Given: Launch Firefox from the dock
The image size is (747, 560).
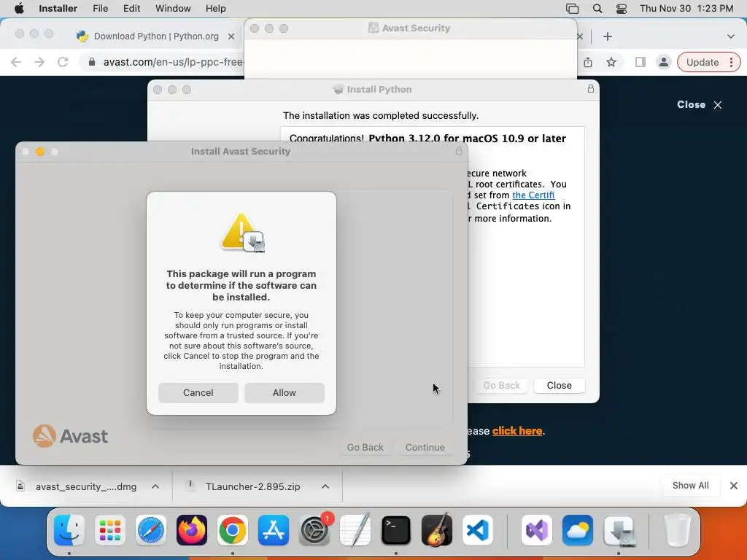Looking at the screenshot, I should pos(192,530).
